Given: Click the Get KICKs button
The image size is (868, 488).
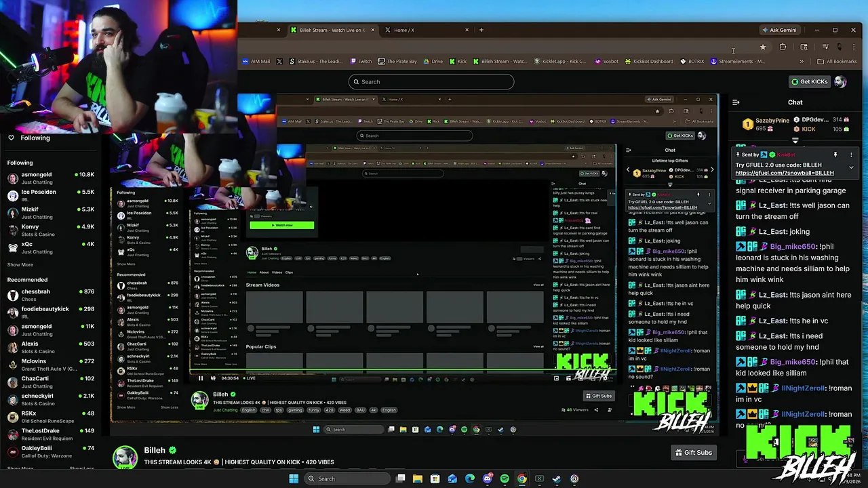Looking at the screenshot, I should (810, 82).
